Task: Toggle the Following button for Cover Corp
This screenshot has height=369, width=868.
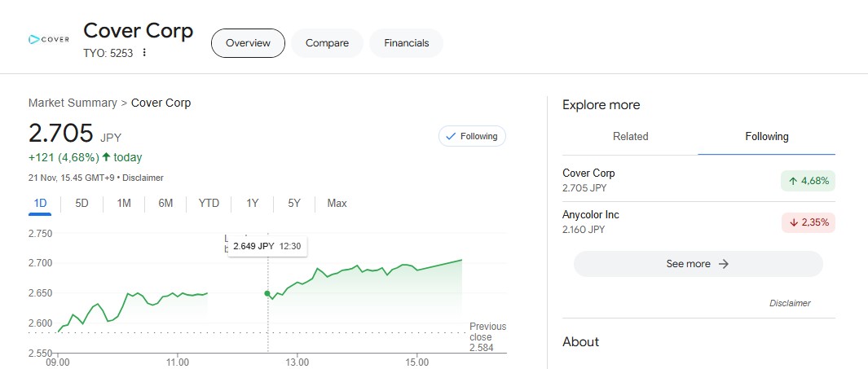Action: 472,136
